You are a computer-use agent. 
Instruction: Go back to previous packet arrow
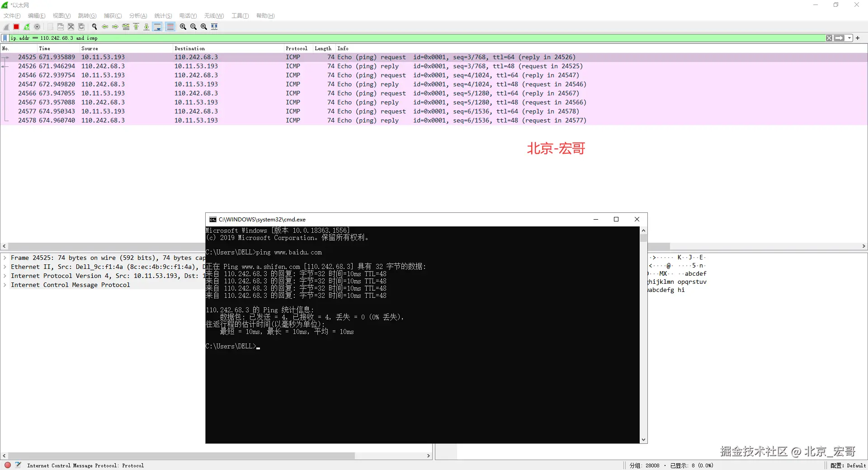tap(105, 27)
